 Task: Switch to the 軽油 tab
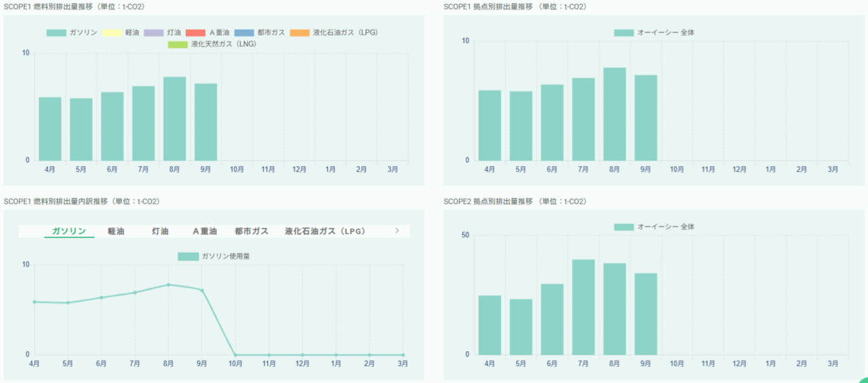[116, 231]
